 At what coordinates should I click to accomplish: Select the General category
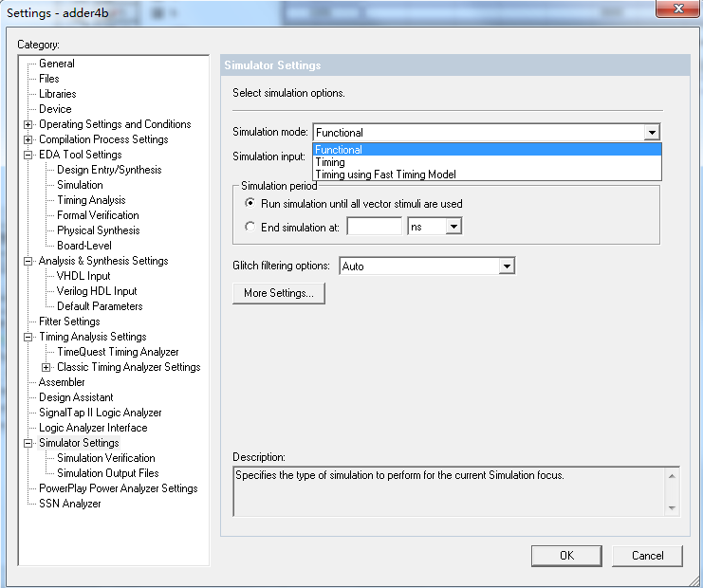(x=57, y=64)
